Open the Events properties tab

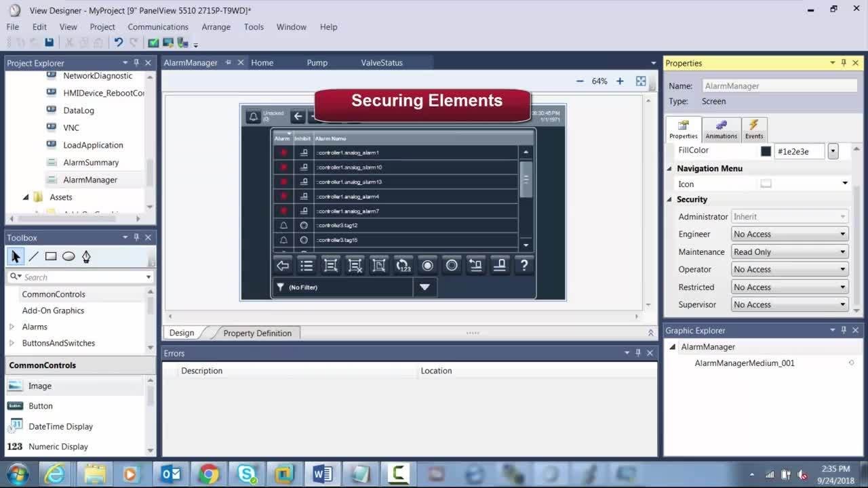[754, 129]
